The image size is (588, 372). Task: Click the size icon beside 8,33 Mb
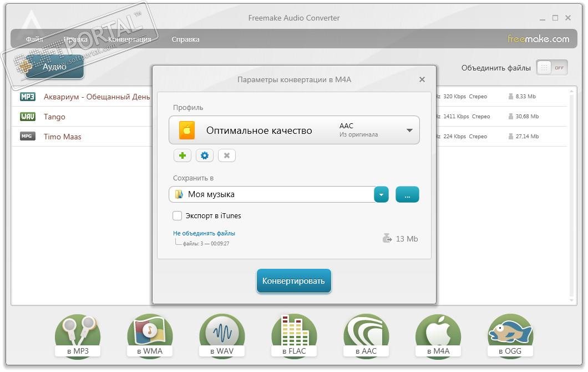pyautogui.click(x=511, y=97)
